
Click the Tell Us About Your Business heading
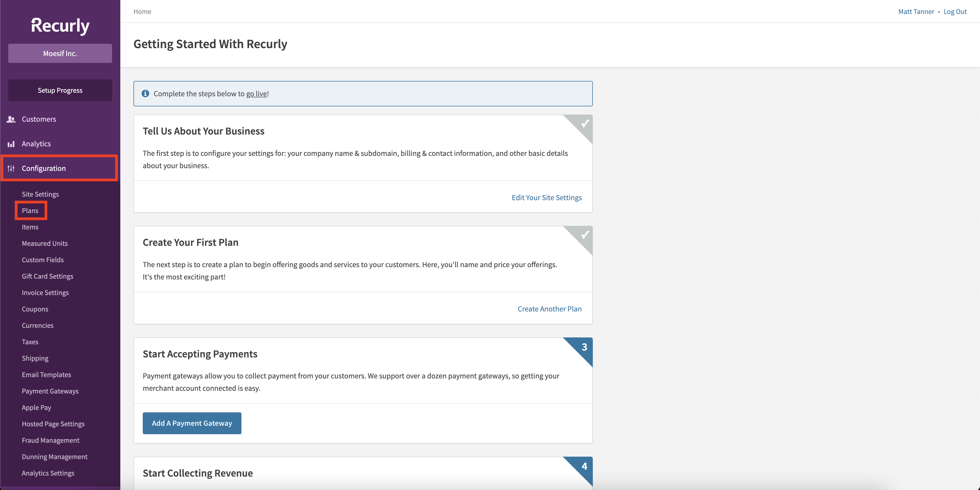(203, 131)
